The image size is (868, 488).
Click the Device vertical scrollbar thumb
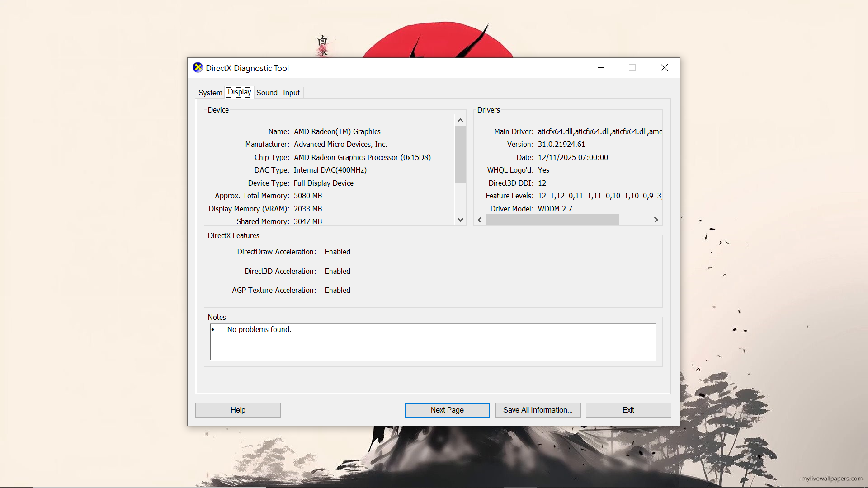(x=460, y=154)
